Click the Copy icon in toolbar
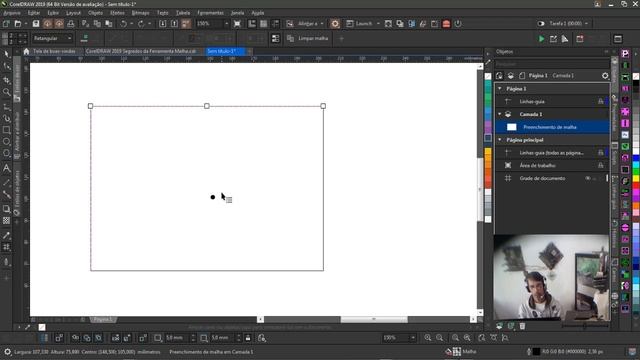 pyautogui.click(x=97, y=24)
